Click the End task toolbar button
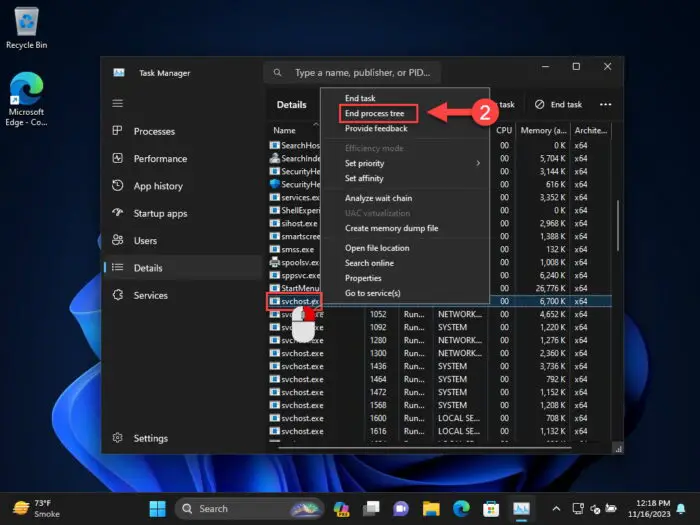Screen dimensions: 700x525 [x=558, y=104]
